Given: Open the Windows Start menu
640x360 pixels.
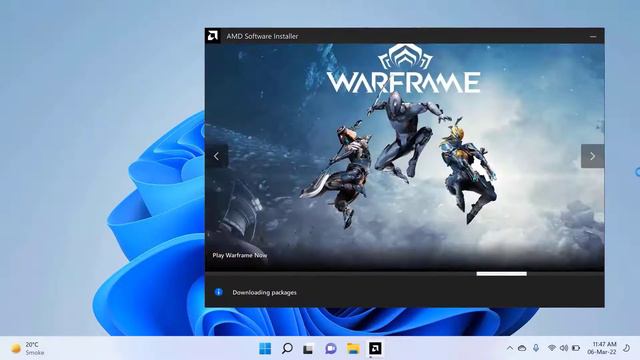Looking at the screenshot, I should tap(265, 349).
